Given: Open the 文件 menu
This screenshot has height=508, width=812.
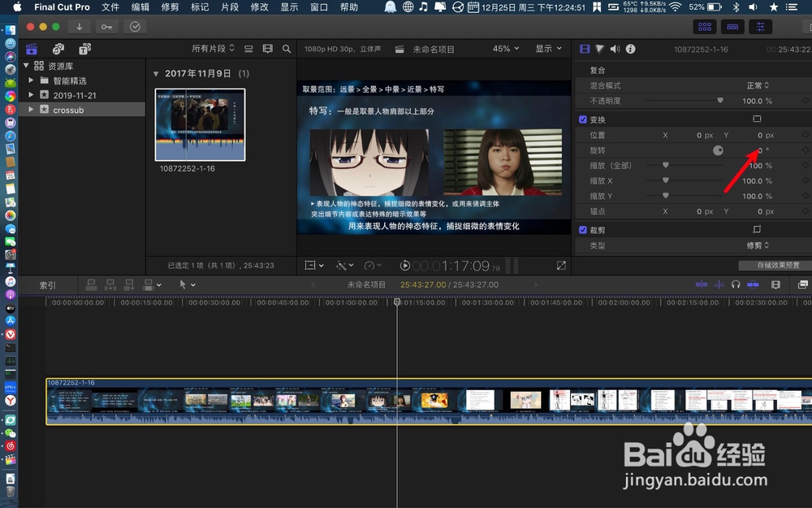Looking at the screenshot, I should click(110, 7).
